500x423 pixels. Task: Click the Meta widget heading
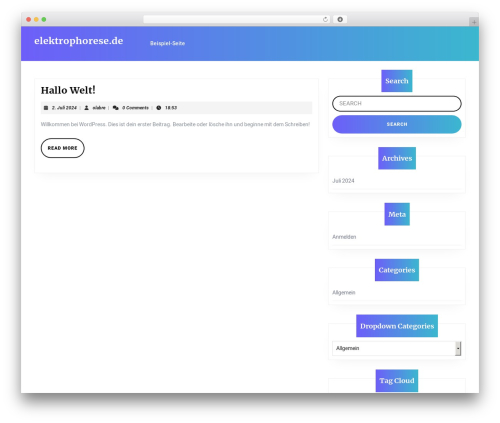(x=397, y=214)
